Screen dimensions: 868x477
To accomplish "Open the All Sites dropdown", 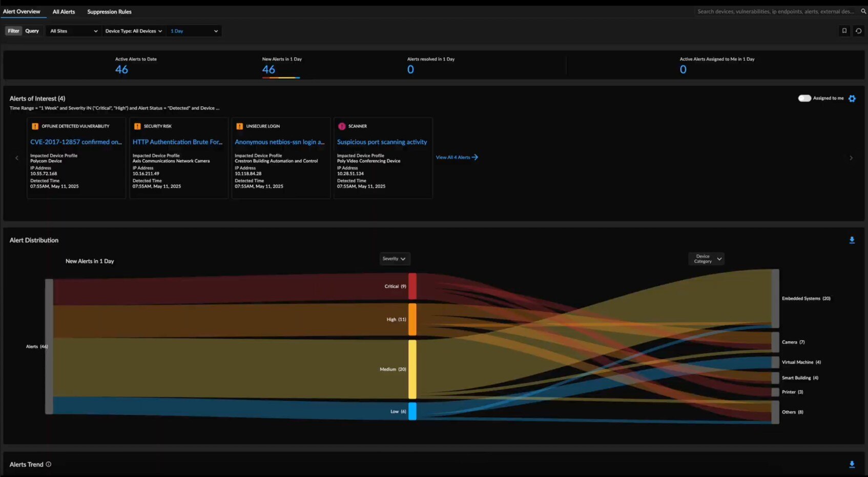I will point(73,31).
